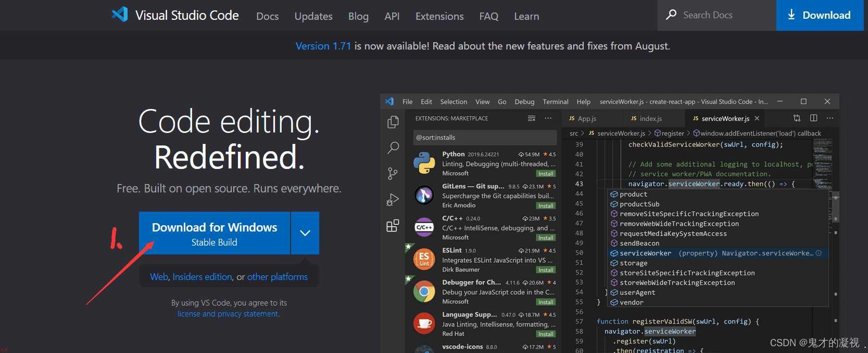This screenshot has height=353, width=868.
Task: Open the Terminal menu in editor
Action: (556, 102)
